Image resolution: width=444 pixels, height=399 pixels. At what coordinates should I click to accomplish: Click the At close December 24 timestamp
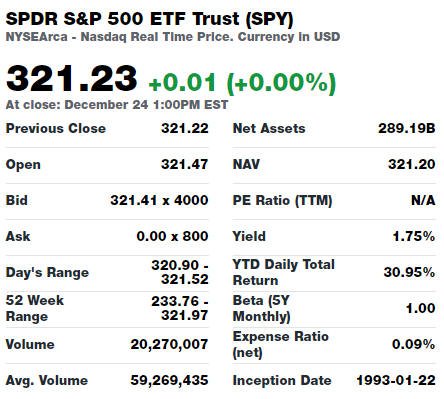point(117,105)
